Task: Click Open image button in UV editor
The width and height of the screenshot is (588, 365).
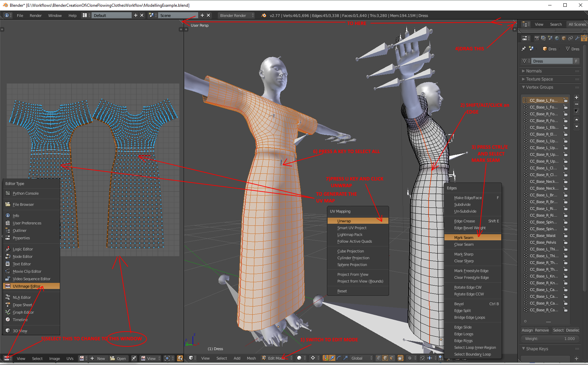Action: (x=118, y=358)
